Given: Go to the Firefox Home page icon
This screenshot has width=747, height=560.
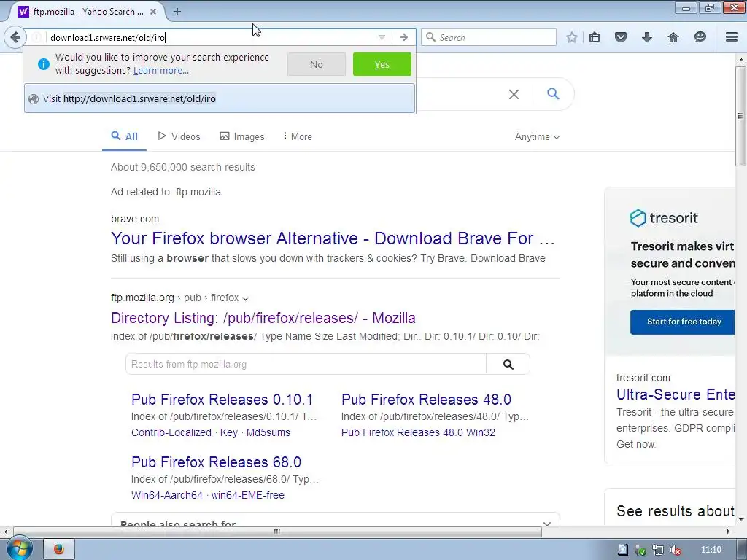Looking at the screenshot, I should pos(673,37).
